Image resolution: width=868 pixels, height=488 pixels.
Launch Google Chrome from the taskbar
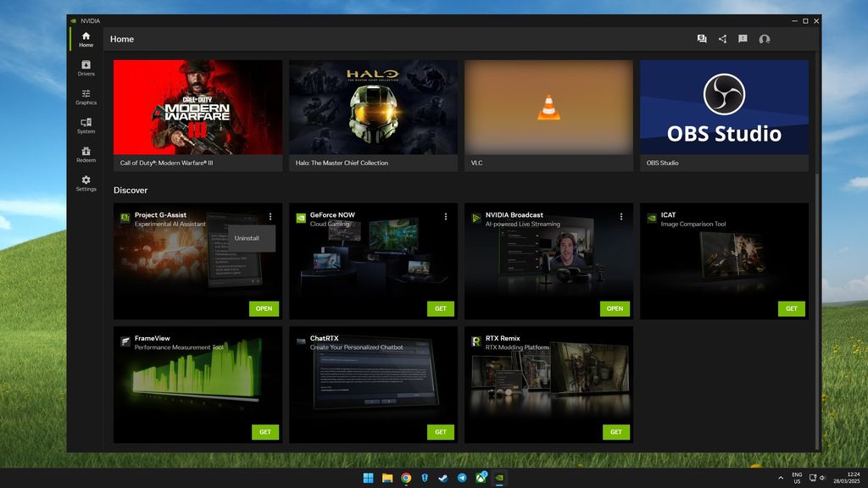[406, 478]
